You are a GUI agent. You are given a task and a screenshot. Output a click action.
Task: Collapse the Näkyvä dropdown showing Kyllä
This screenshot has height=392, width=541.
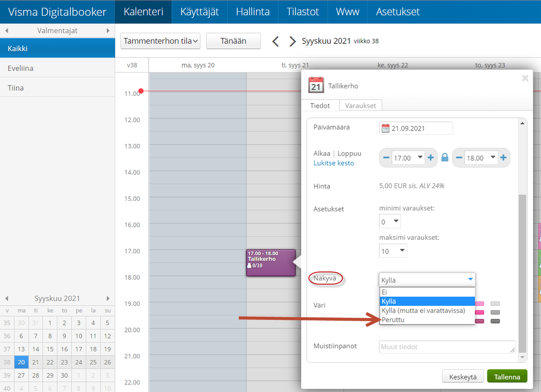pos(427,280)
